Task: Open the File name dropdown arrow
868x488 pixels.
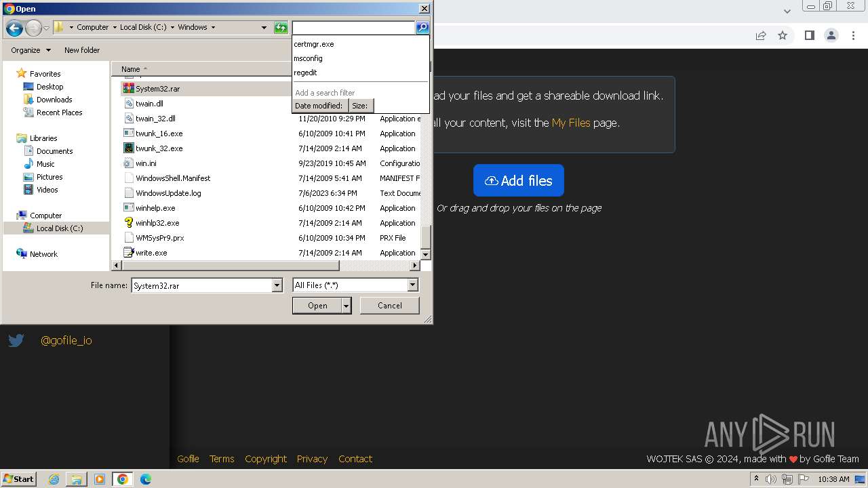Action: 277,286
